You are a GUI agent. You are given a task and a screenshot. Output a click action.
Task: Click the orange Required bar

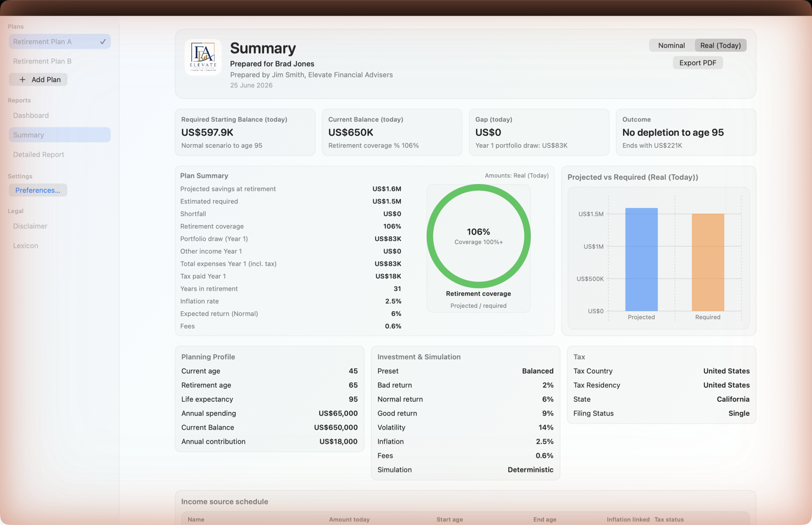tap(708, 262)
